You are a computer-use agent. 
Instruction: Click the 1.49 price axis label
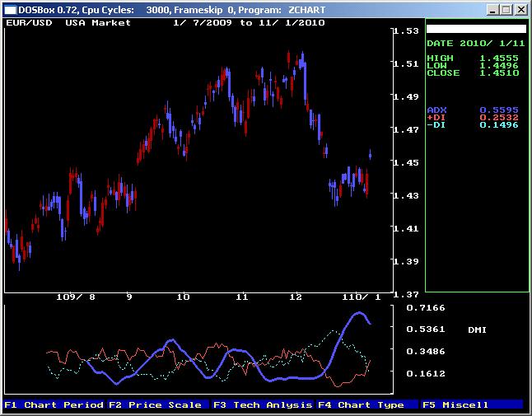(x=406, y=96)
